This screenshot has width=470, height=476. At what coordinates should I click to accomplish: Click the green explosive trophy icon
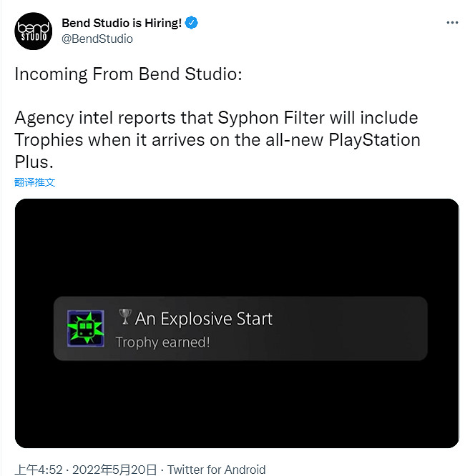coord(86,329)
